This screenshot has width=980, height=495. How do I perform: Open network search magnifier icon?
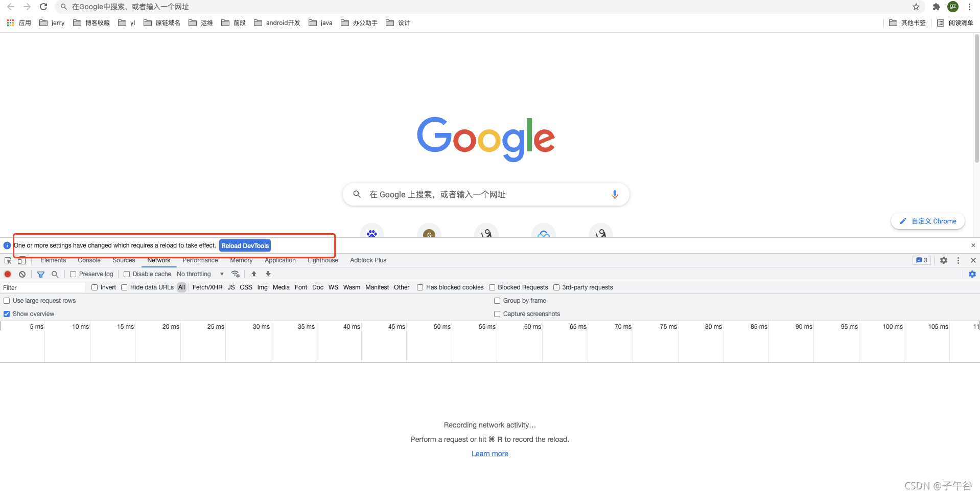(x=55, y=274)
